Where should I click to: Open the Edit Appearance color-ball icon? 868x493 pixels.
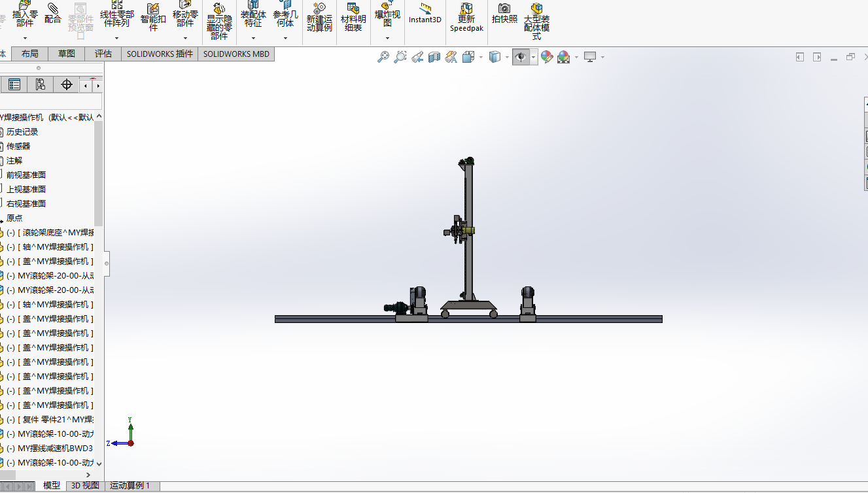[x=546, y=57]
